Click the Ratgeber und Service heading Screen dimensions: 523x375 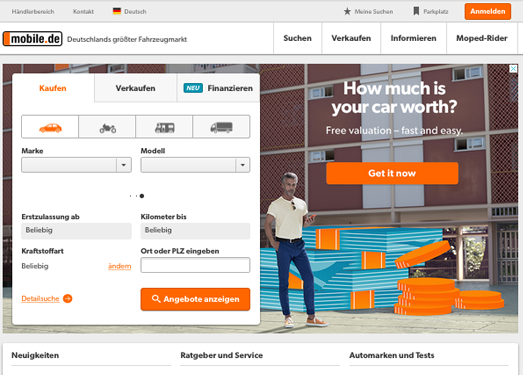(x=221, y=355)
